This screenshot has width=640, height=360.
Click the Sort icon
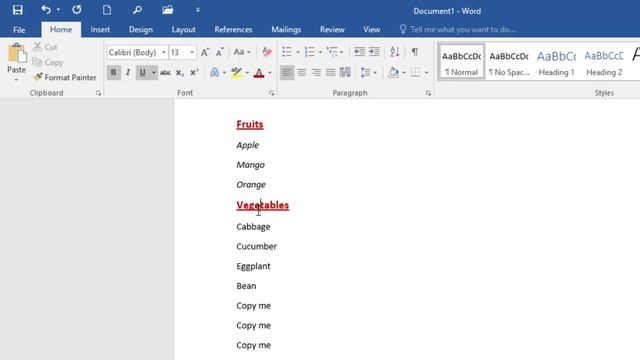pos(394,52)
